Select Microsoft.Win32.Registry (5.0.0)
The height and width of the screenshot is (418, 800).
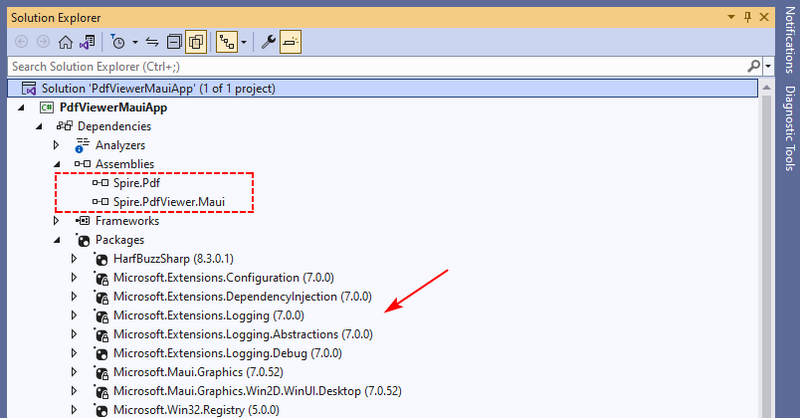click(x=196, y=410)
